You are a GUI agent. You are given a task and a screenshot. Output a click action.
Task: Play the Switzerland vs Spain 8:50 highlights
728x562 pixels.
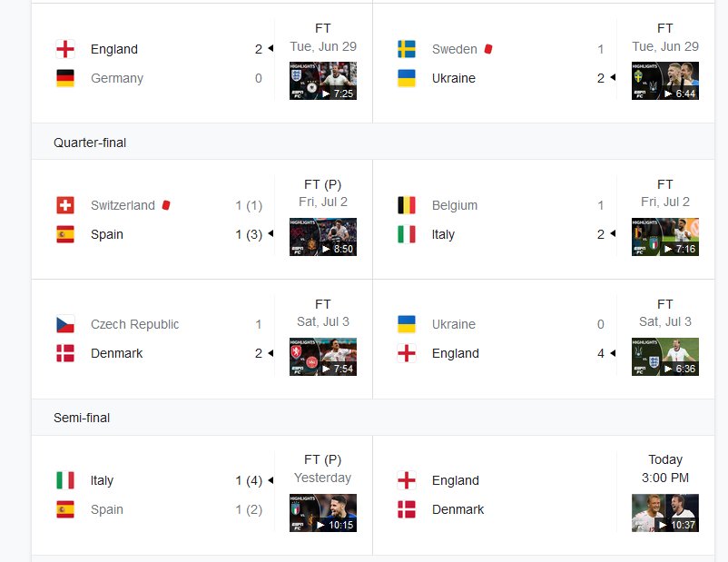click(x=323, y=237)
